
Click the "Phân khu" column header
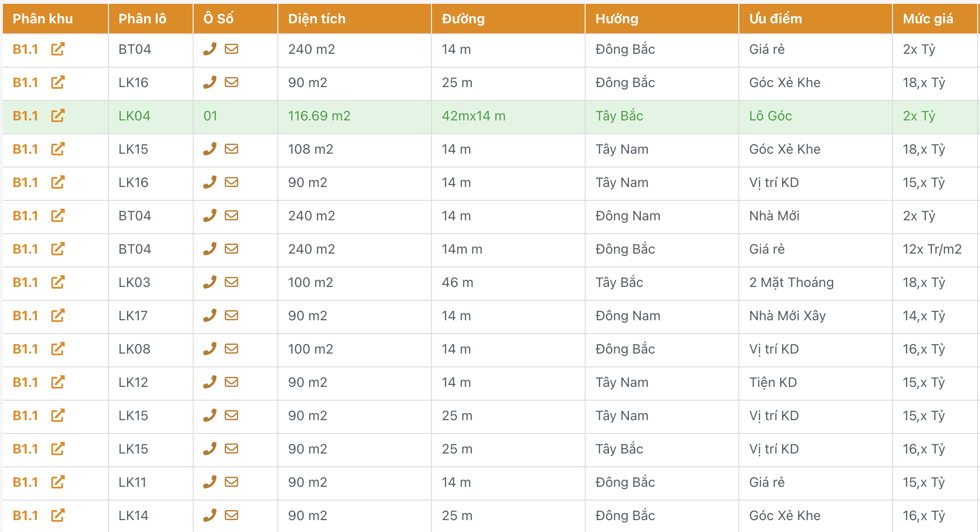click(43, 19)
